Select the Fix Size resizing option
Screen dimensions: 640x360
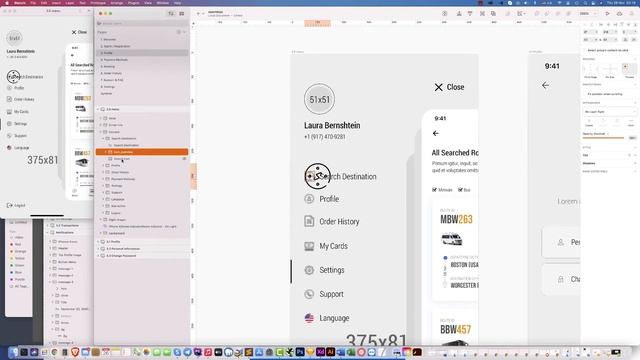[610, 69]
